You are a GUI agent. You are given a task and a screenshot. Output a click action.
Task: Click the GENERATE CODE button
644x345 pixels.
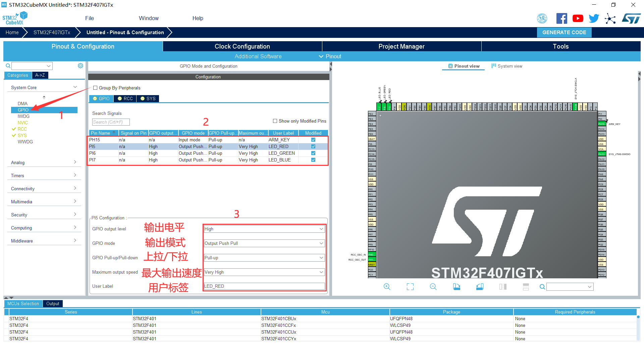(564, 32)
